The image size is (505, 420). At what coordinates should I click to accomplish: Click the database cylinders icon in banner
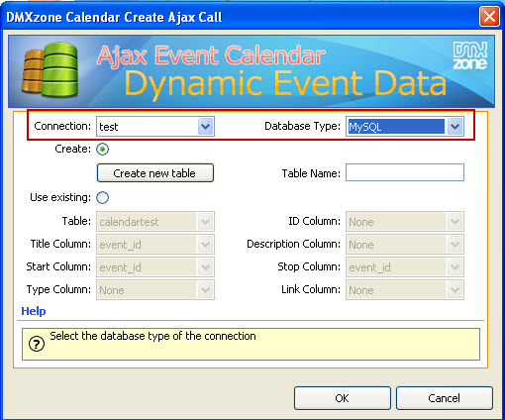coord(50,70)
